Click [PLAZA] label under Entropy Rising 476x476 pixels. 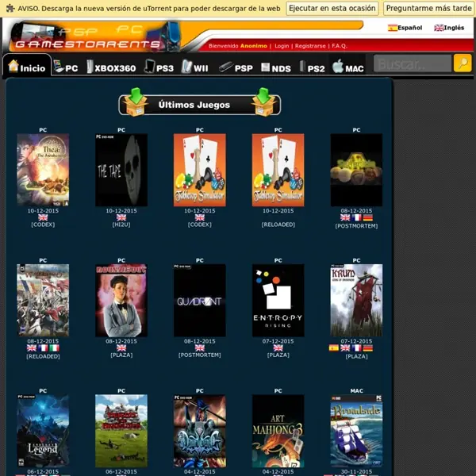point(278,355)
